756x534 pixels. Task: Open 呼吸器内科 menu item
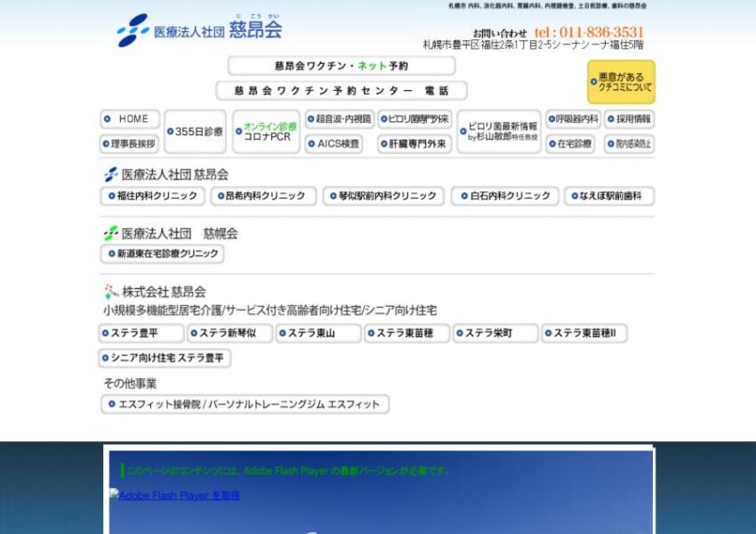573,118
